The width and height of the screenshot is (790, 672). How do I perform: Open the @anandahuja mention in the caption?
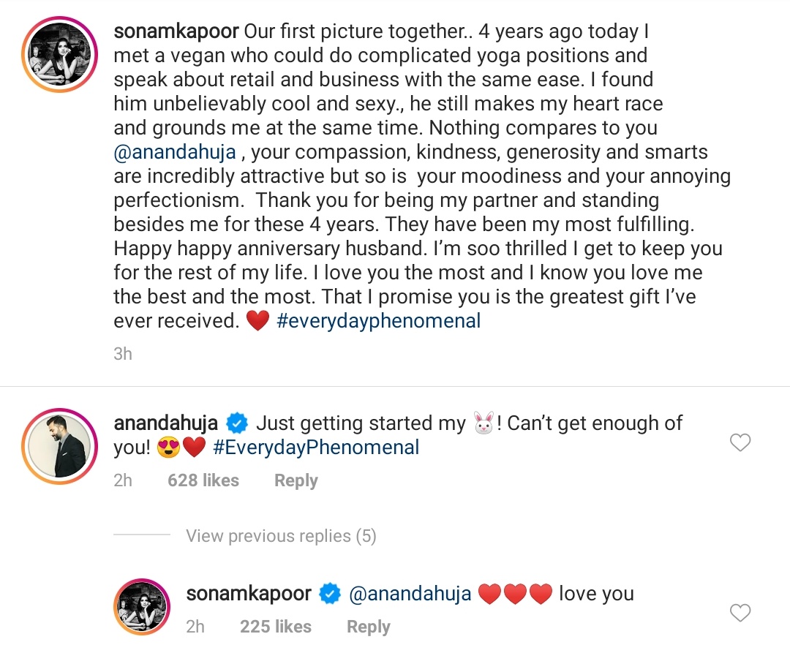pyautogui.click(x=176, y=152)
